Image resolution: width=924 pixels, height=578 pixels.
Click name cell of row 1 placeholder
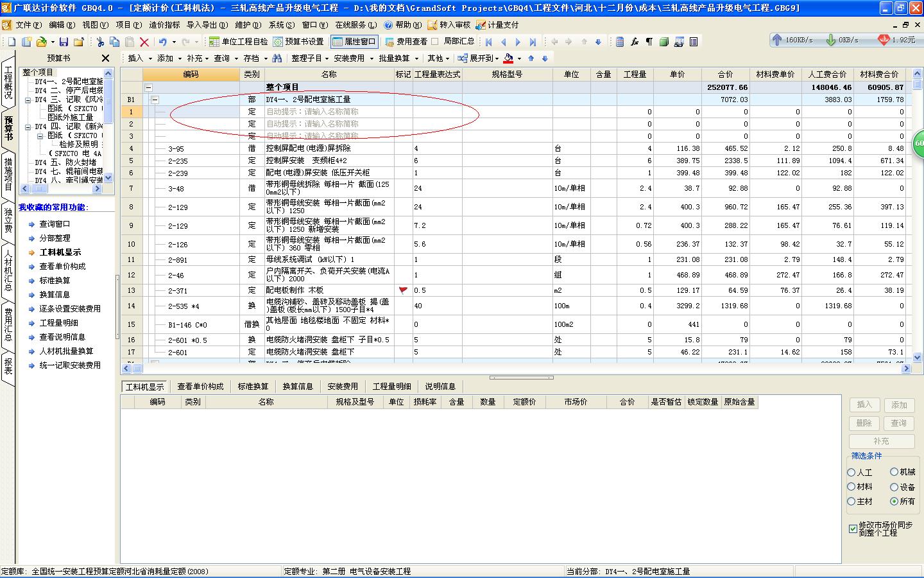click(x=329, y=112)
